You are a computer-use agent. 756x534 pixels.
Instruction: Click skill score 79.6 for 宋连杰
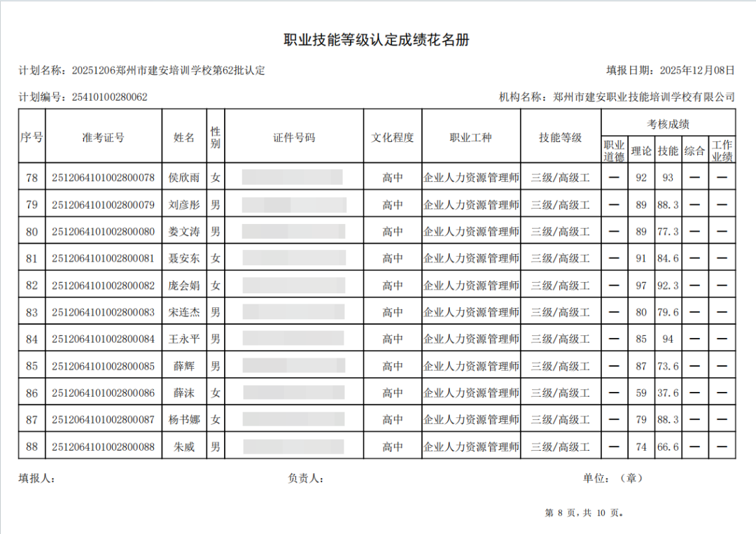coord(668,312)
